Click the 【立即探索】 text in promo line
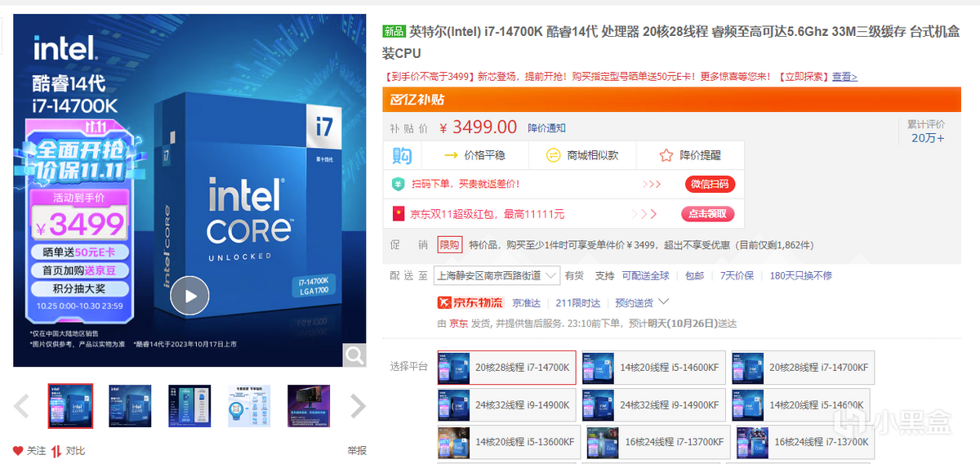 pyautogui.click(x=803, y=77)
